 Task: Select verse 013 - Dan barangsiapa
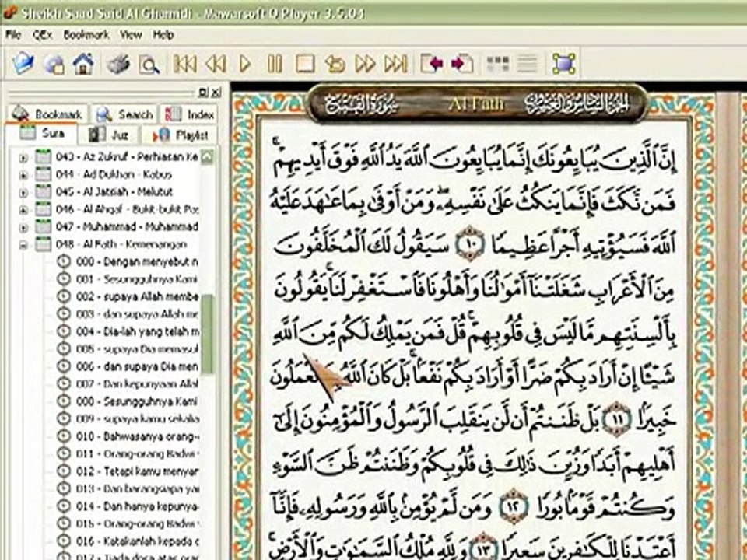tap(137, 489)
